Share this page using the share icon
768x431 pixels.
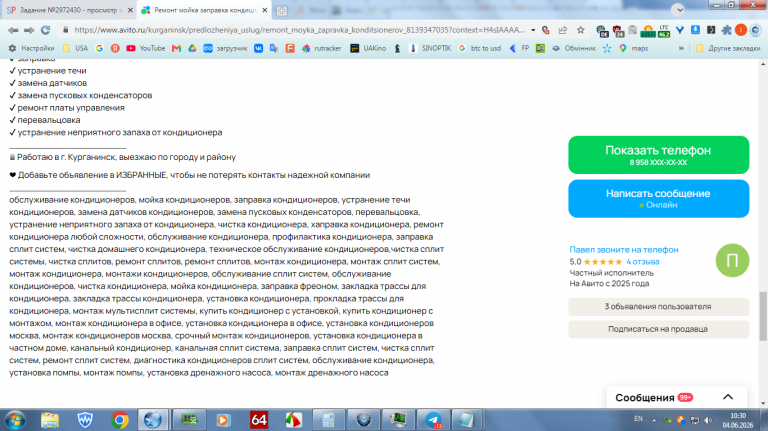coord(563,30)
